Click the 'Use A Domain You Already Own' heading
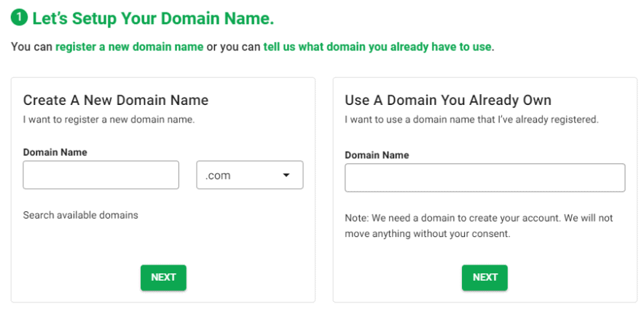The image size is (644, 312). pyautogui.click(x=447, y=101)
